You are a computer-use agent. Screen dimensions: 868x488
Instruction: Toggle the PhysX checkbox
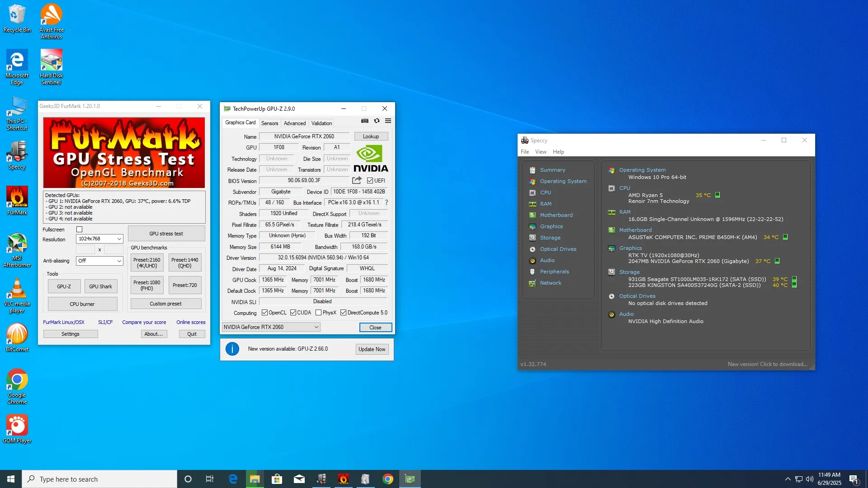[319, 313]
